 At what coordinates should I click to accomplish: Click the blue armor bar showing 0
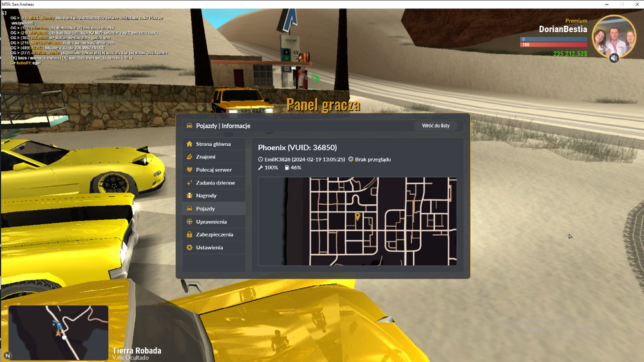(x=554, y=39)
